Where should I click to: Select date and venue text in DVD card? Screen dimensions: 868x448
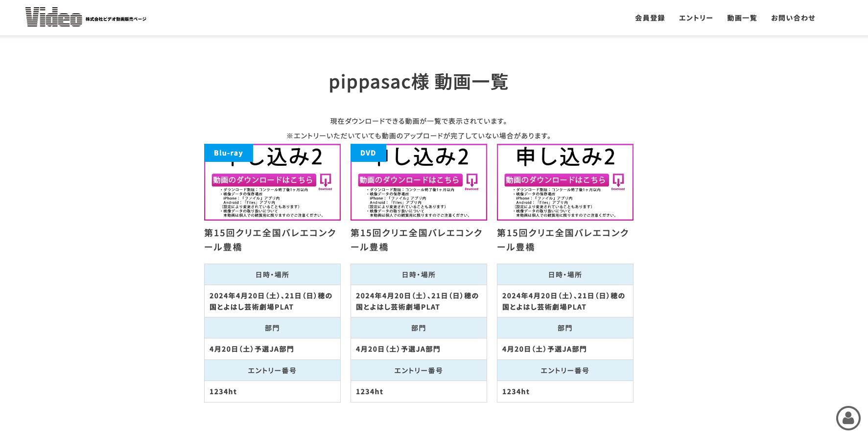click(417, 301)
